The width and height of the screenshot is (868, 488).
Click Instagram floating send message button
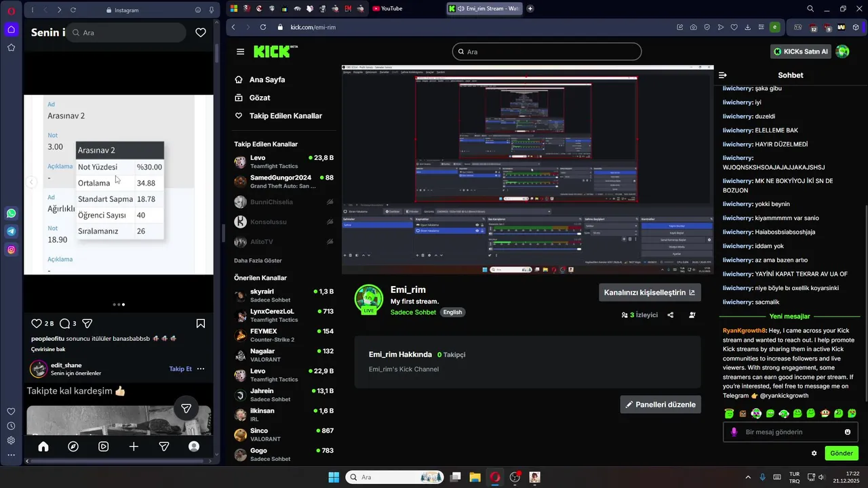[186, 408]
